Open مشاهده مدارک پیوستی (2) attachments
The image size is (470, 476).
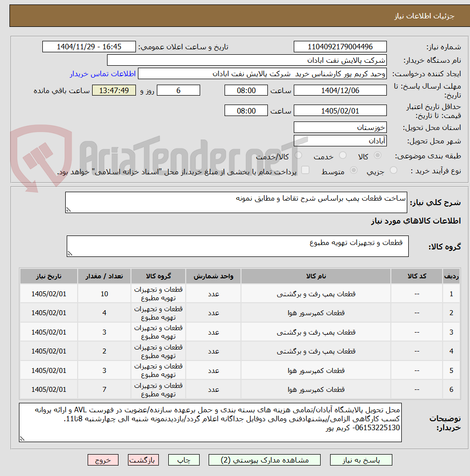click(x=264, y=460)
